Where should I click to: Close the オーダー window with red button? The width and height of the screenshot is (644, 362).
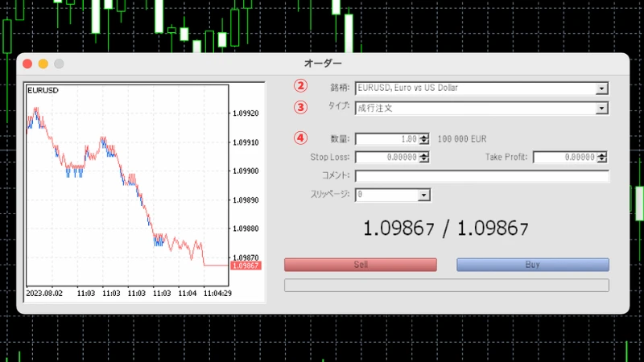pyautogui.click(x=27, y=64)
